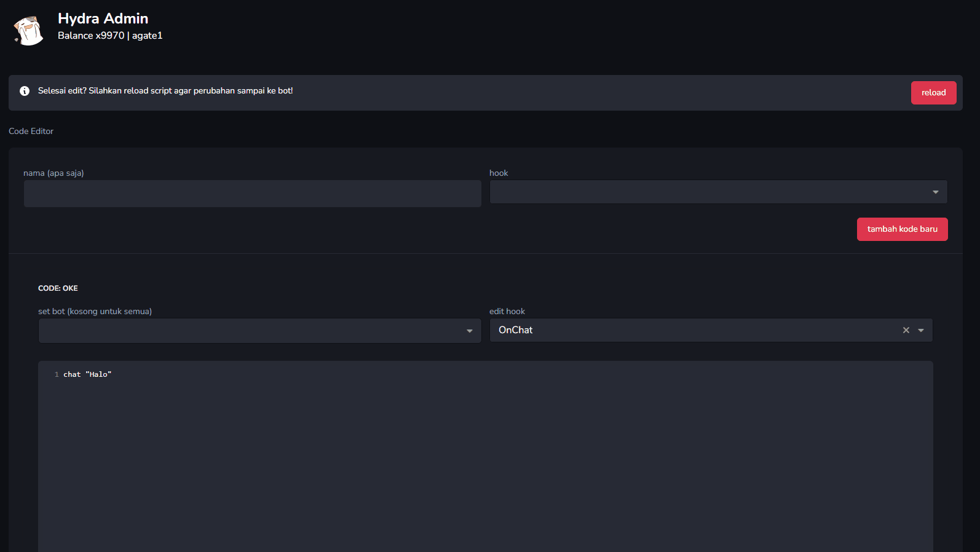
Task: Click the edit hook dropdown caret arrow
Action: 921,331
